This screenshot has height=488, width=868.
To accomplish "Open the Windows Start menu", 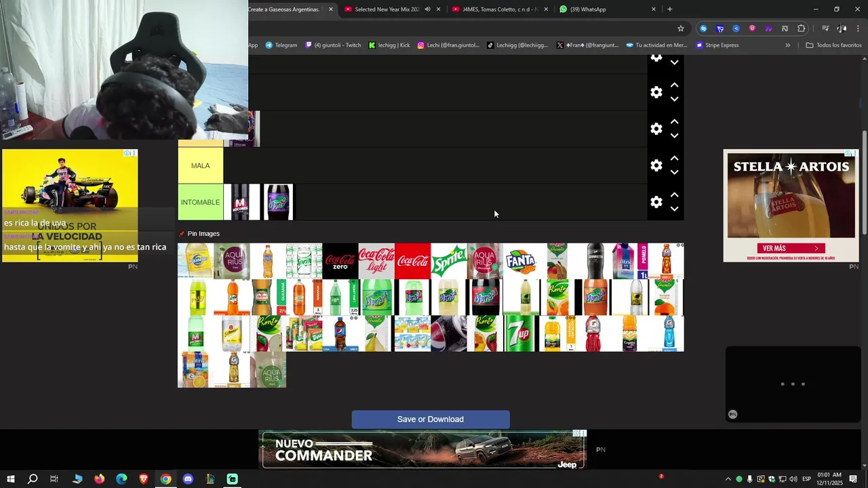I will tap(11, 479).
